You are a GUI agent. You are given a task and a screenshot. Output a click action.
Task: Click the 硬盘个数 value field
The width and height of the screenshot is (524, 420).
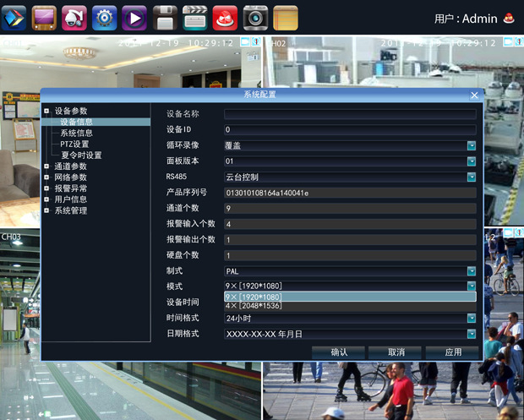click(350, 255)
